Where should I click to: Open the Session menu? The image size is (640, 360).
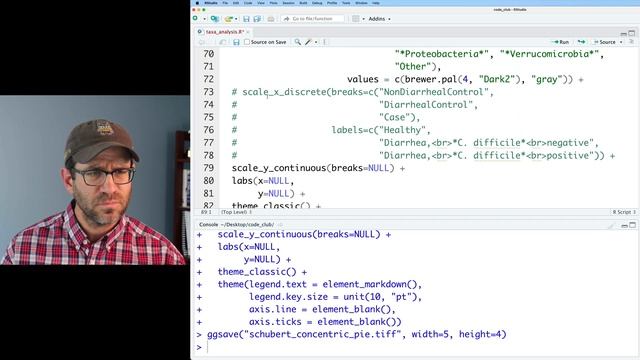[x=289, y=3]
